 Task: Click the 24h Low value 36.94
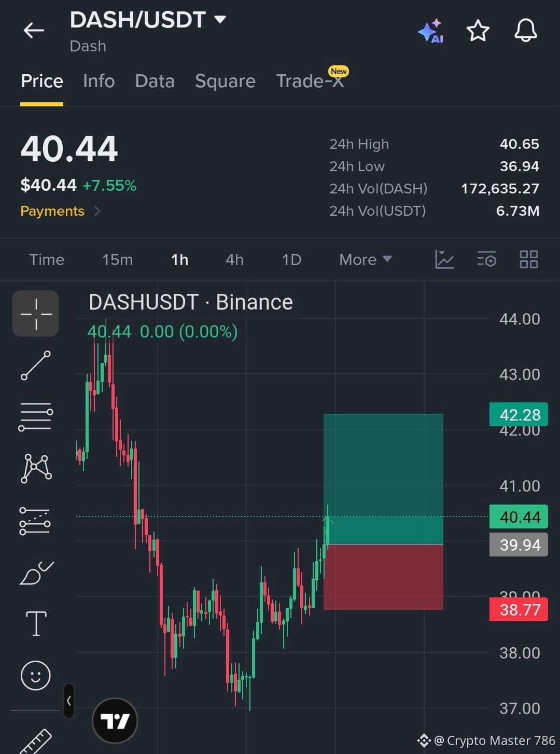tap(519, 166)
